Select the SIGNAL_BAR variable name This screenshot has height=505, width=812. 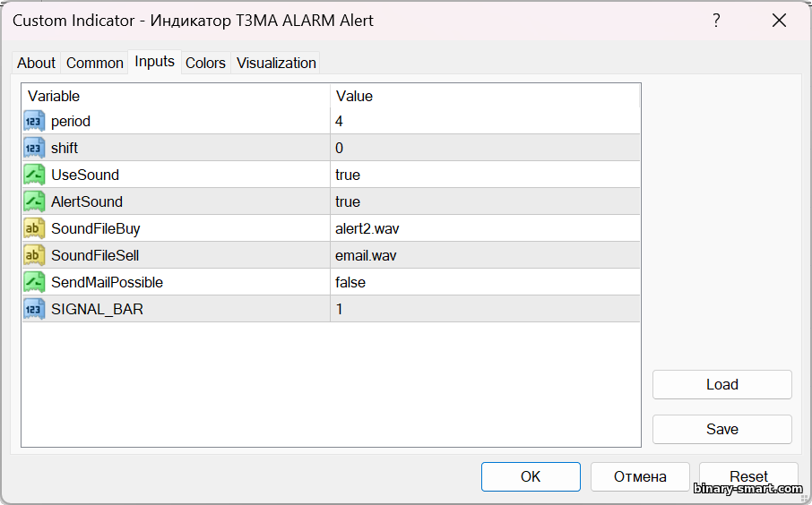(x=98, y=310)
